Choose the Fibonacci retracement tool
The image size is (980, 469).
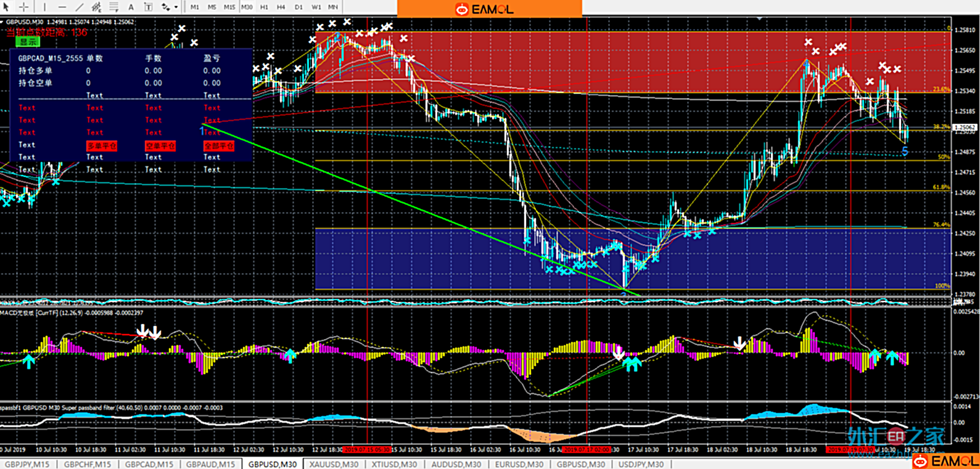click(113, 7)
